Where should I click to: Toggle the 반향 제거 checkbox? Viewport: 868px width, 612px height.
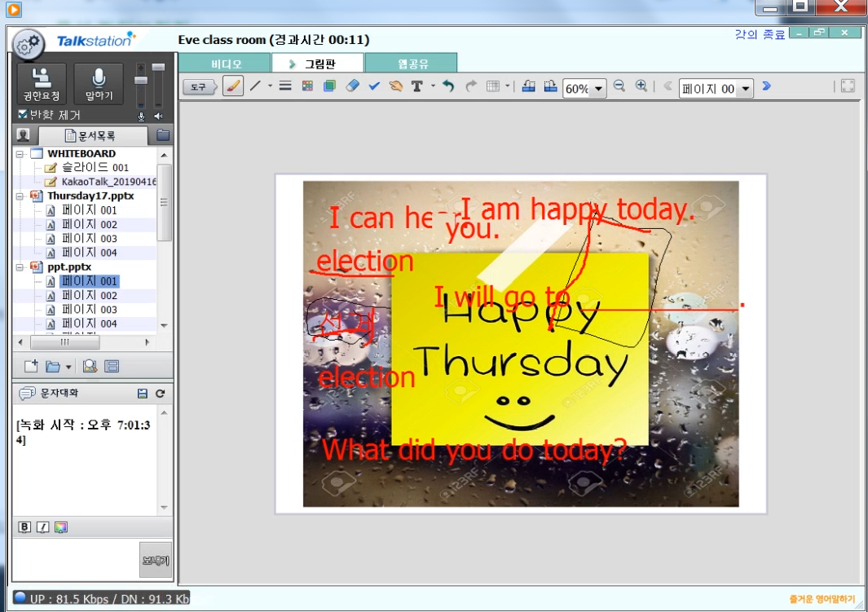pyautogui.click(x=23, y=115)
